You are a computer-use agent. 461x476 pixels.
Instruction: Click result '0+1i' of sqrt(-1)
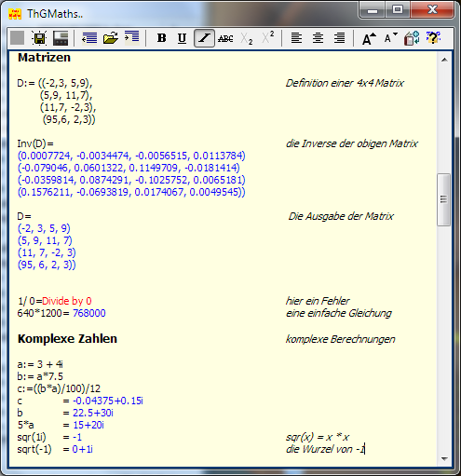coord(82,449)
